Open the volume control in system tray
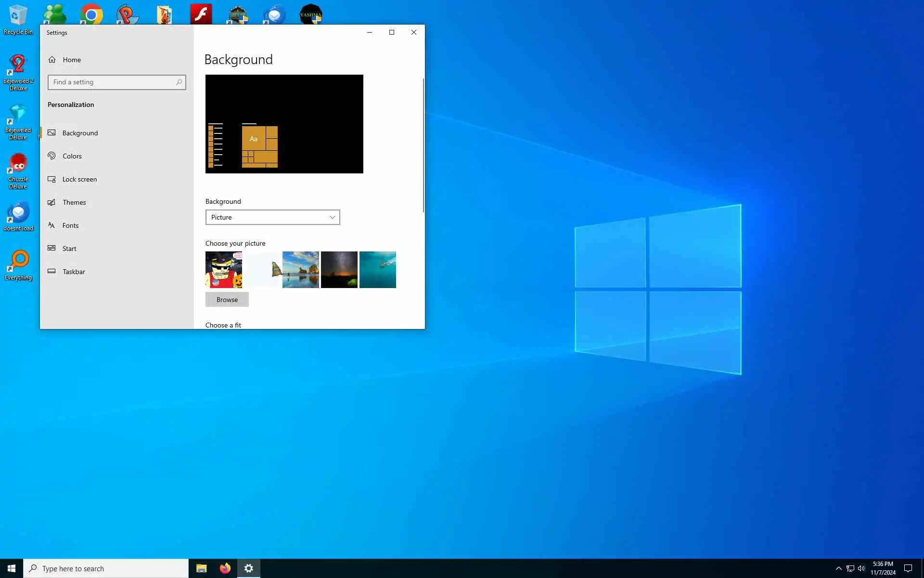924x578 pixels. [x=861, y=568]
